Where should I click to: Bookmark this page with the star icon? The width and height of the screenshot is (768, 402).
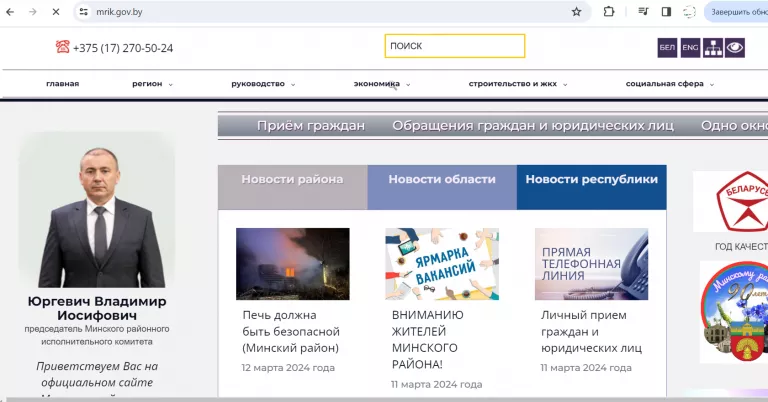pos(576,12)
